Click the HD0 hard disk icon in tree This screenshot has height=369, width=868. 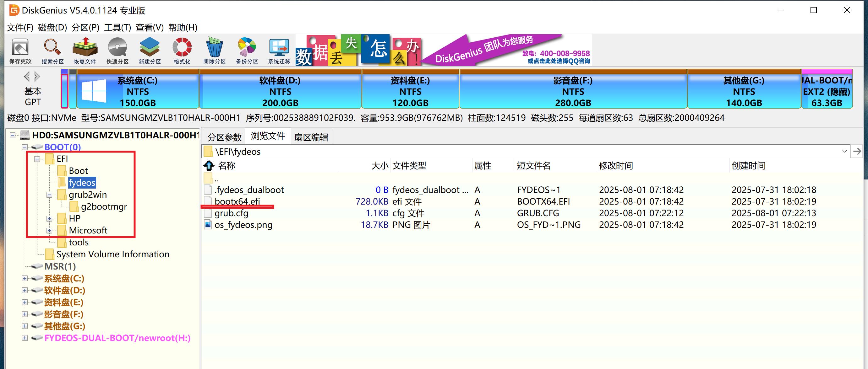click(x=25, y=135)
